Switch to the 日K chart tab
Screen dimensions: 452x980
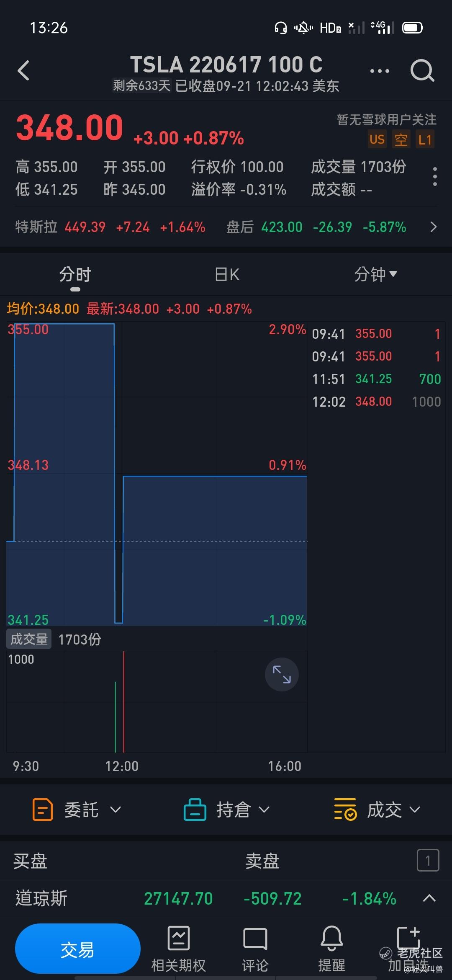tap(227, 275)
